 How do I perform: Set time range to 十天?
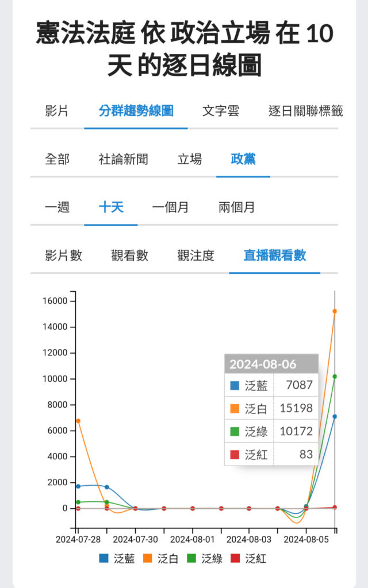pyautogui.click(x=110, y=207)
